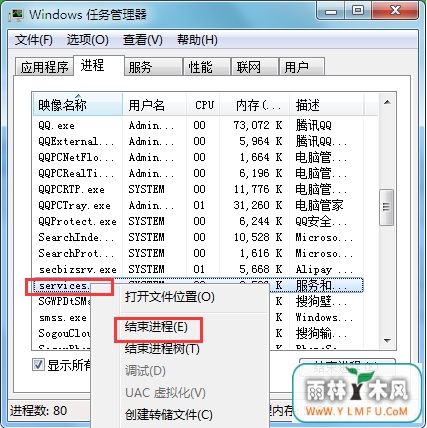Click the 31,260 K memory value
This screenshot has width=427, height=428.
coord(258,205)
